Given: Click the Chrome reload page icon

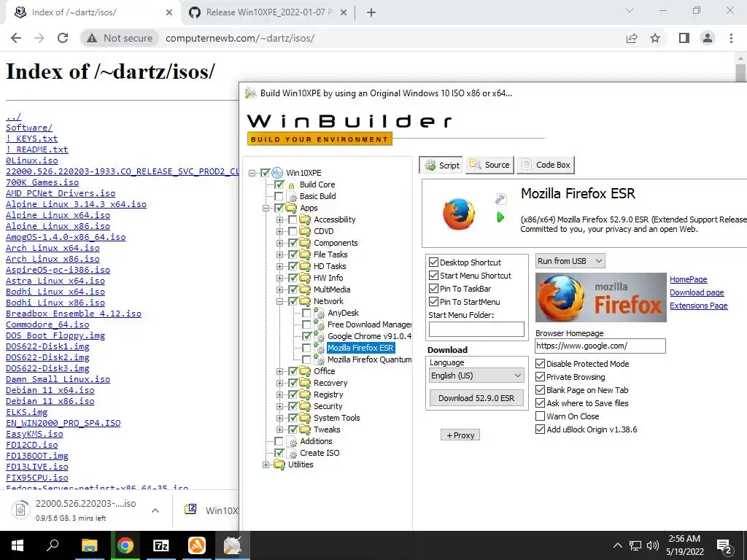Looking at the screenshot, I should click(63, 38).
